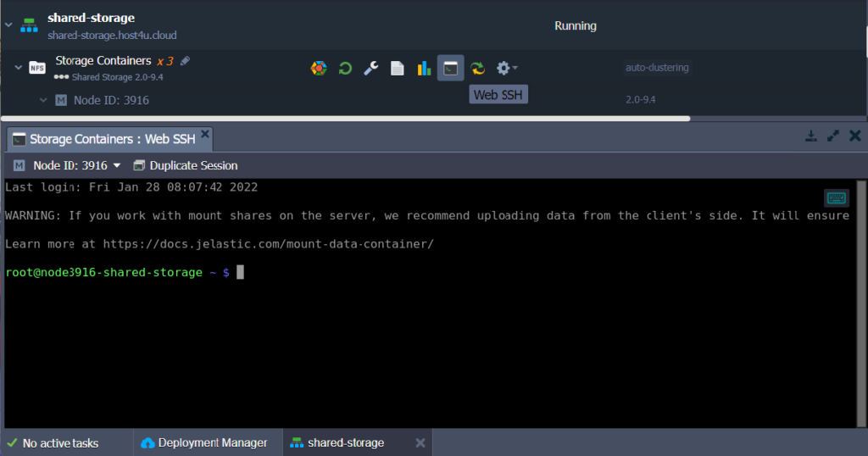Restart nodes with green refresh icon
Image resolution: width=868 pixels, height=456 pixels.
click(x=345, y=68)
